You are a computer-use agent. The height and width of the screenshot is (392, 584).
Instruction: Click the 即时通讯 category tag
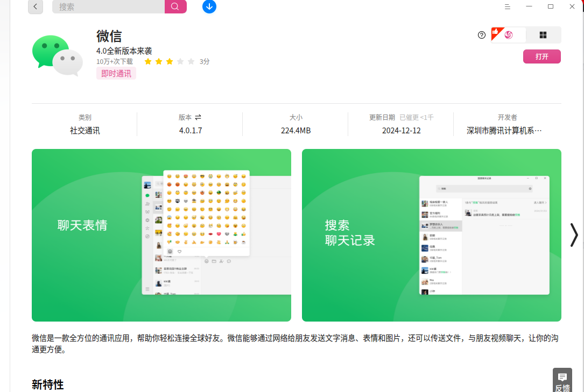click(116, 74)
